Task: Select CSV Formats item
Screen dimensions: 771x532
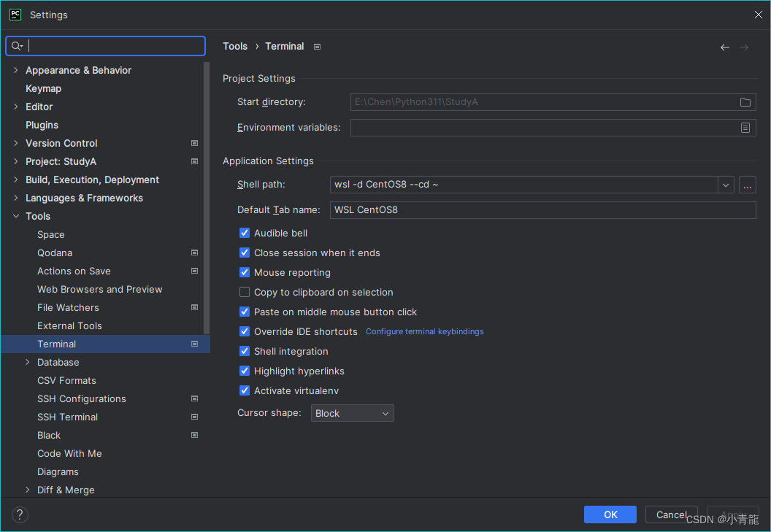Action: 66,380
